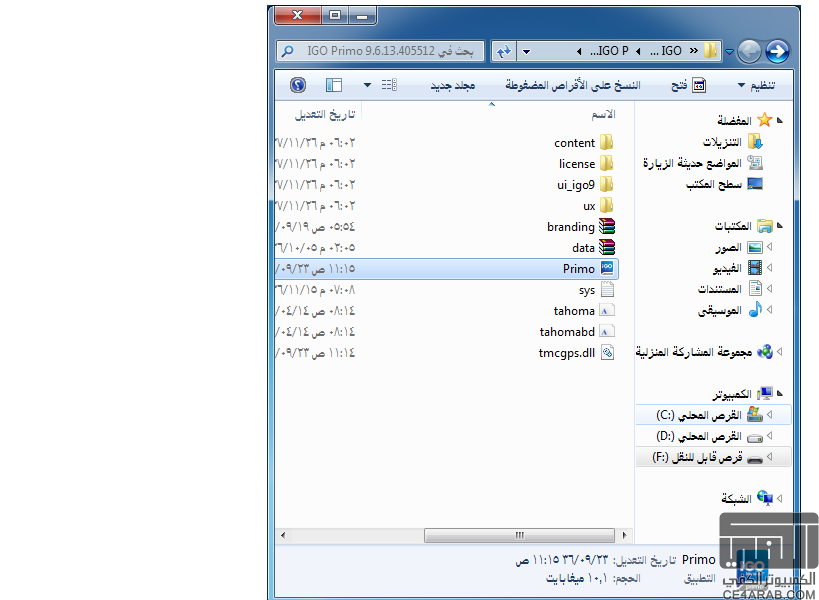Viewport: 819px width, 600px height.
Task: Click the horizontal scrollbar left arrow
Action: pos(283,535)
